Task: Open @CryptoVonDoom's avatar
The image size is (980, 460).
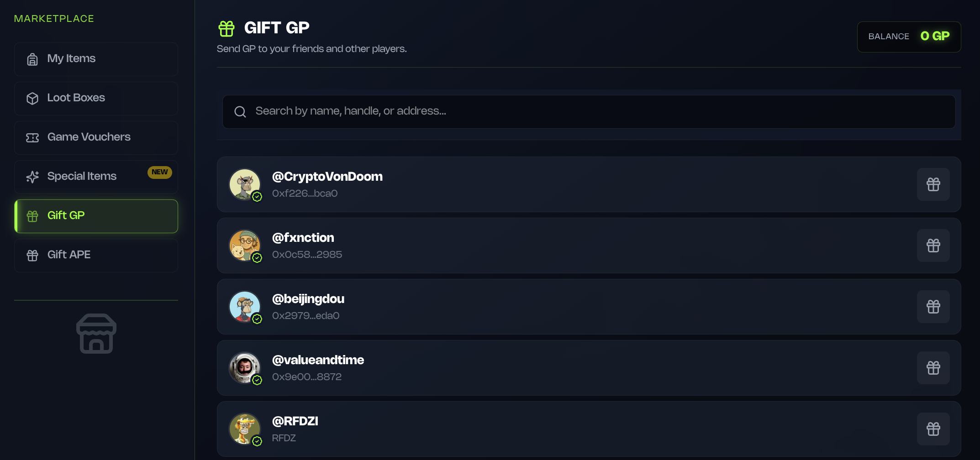Action: coord(245,184)
